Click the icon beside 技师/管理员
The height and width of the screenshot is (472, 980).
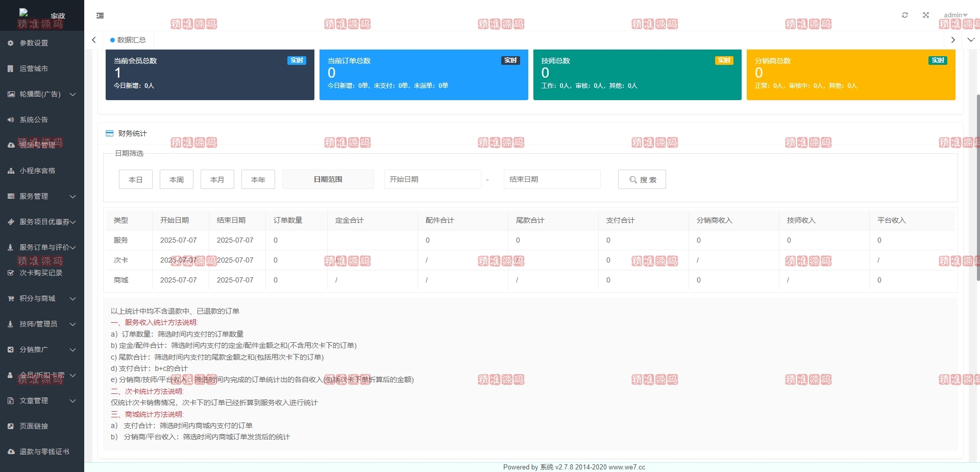click(x=11, y=324)
